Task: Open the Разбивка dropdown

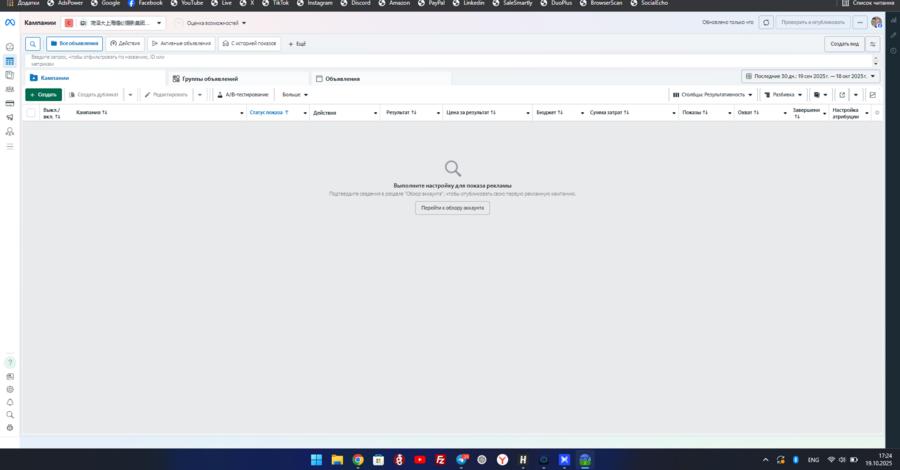Action: click(786, 94)
